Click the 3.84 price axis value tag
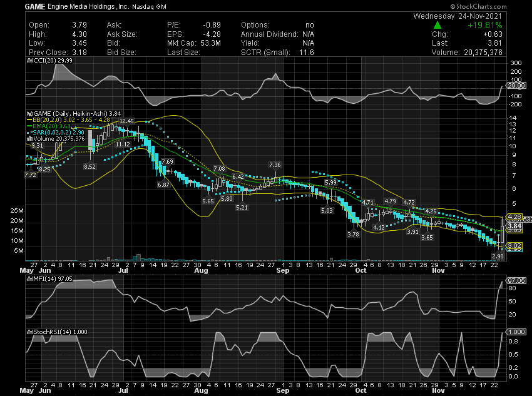 click(514, 226)
